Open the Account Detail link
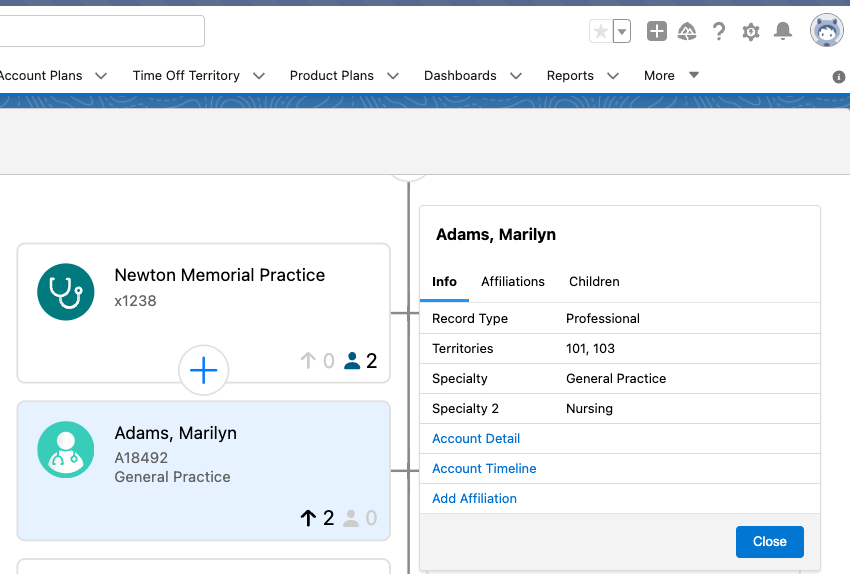Image resolution: width=850 pixels, height=574 pixels. tap(476, 439)
